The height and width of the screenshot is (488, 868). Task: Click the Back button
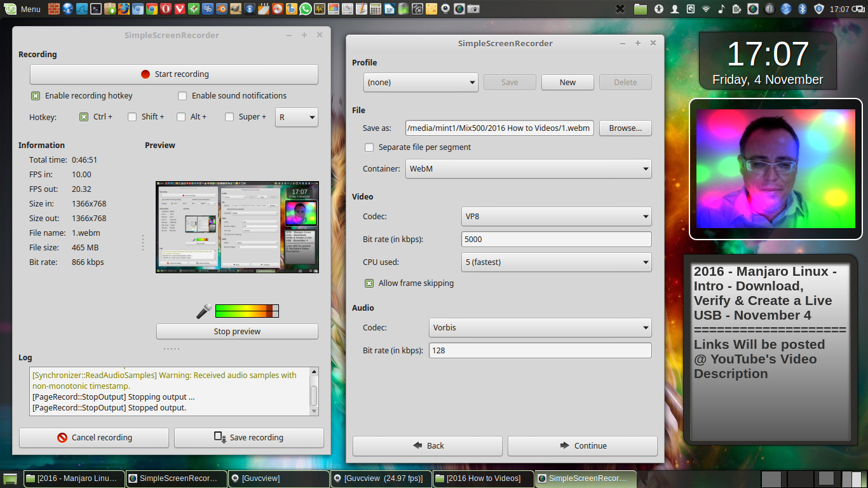tap(428, 446)
